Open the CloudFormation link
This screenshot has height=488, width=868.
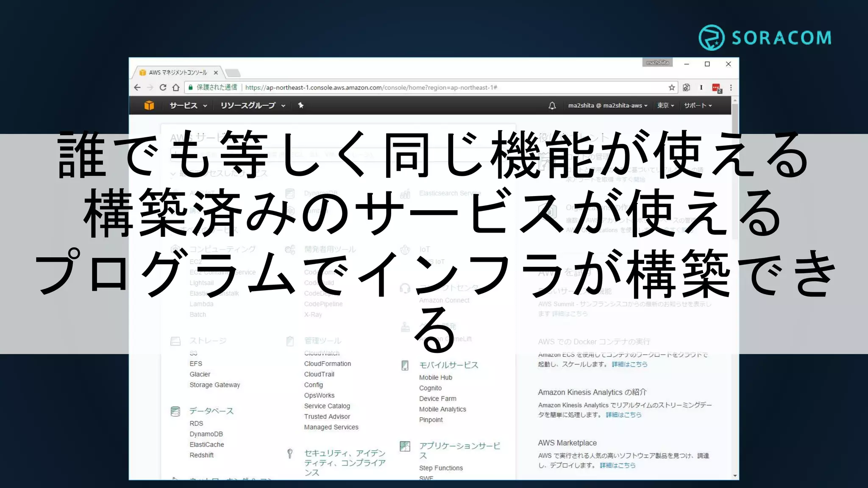point(327,364)
